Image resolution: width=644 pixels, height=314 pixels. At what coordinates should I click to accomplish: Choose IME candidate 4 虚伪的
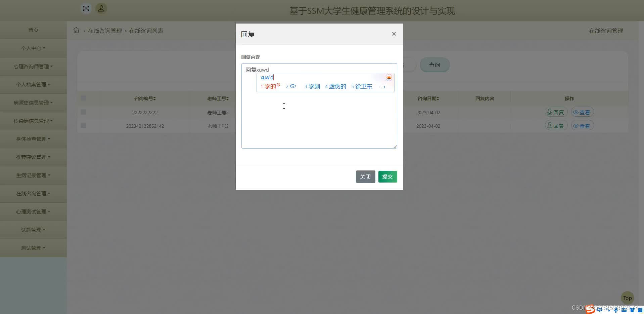(x=335, y=86)
